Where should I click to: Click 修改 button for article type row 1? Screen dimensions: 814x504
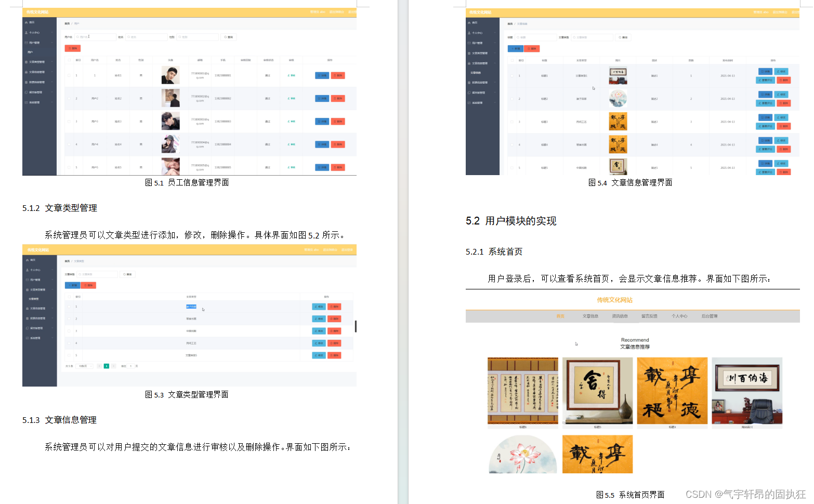coord(319,307)
